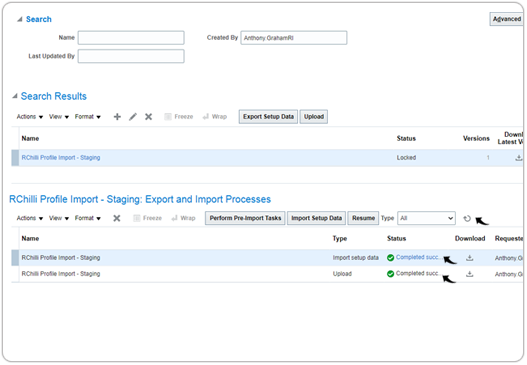
Task: Click Wrap in Search Results toolbar
Action: 215,117
